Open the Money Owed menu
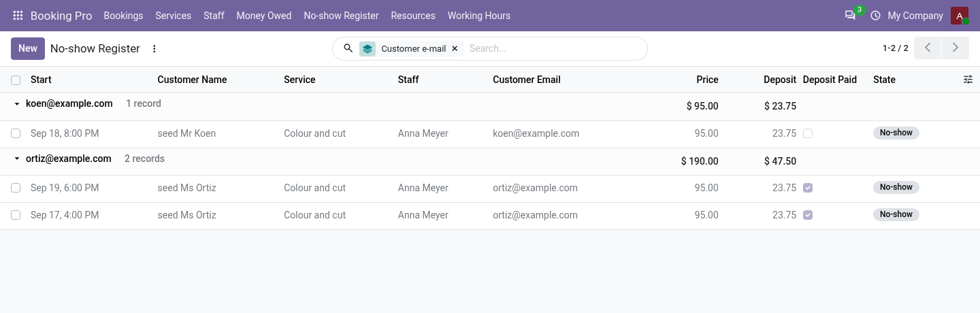Image resolution: width=980 pixels, height=313 pixels. click(x=264, y=16)
